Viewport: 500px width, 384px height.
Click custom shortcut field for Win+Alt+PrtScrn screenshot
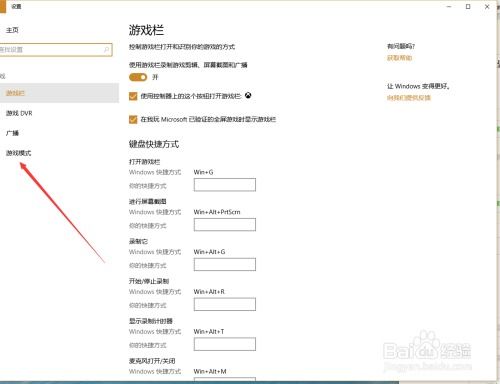pyautogui.click(x=225, y=225)
